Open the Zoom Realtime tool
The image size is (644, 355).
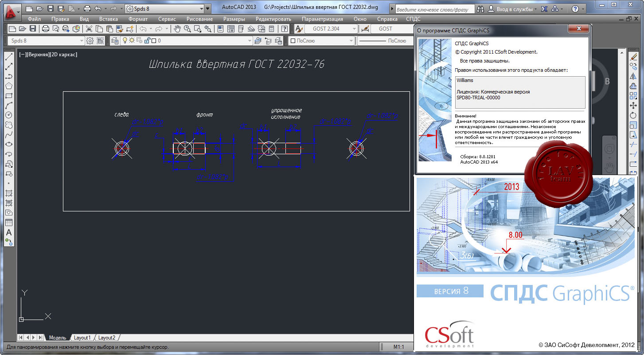[187, 29]
